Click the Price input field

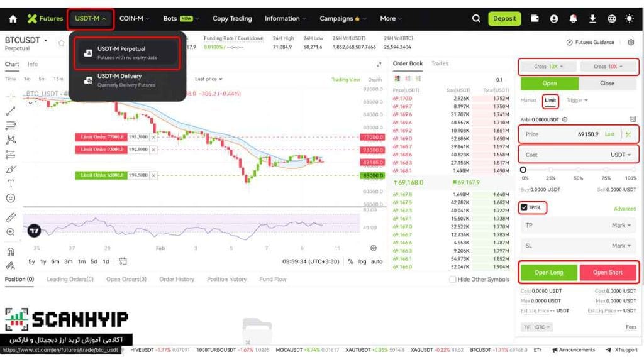pyautogui.click(x=579, y=134)
